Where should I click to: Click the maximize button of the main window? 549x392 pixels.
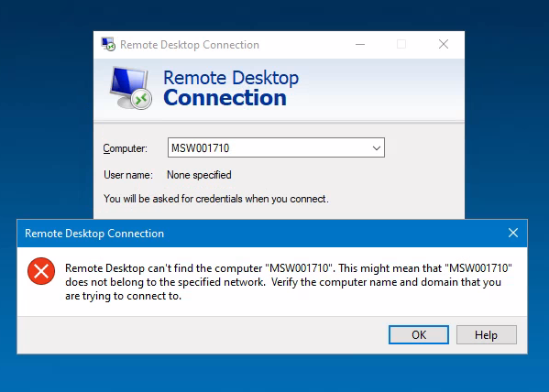point(401,44)
